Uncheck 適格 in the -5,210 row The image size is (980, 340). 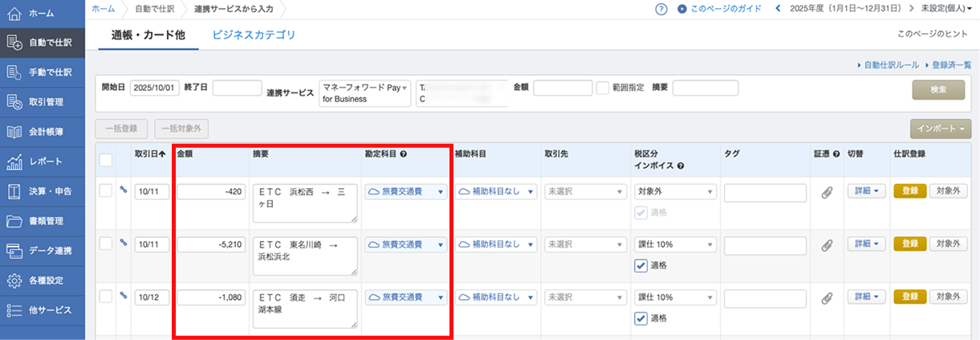640,265
